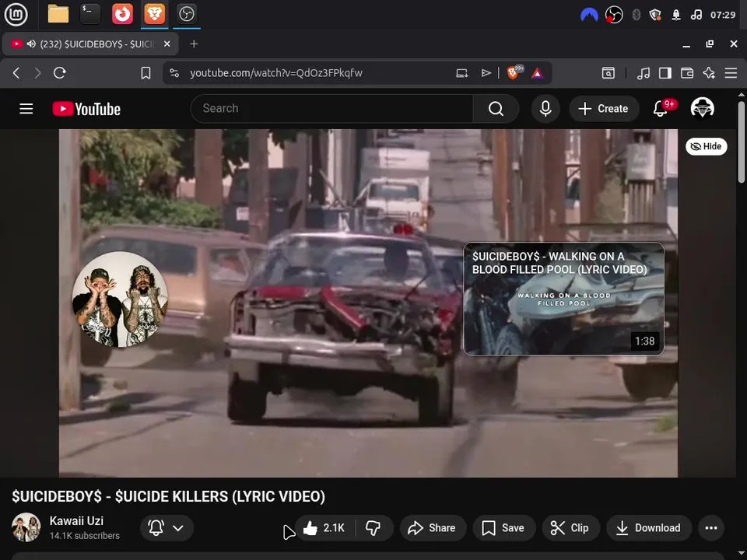This screenshot has width=747, height=560.
Task: Open the Linux Mint start menu
Action: click(16, 14)
